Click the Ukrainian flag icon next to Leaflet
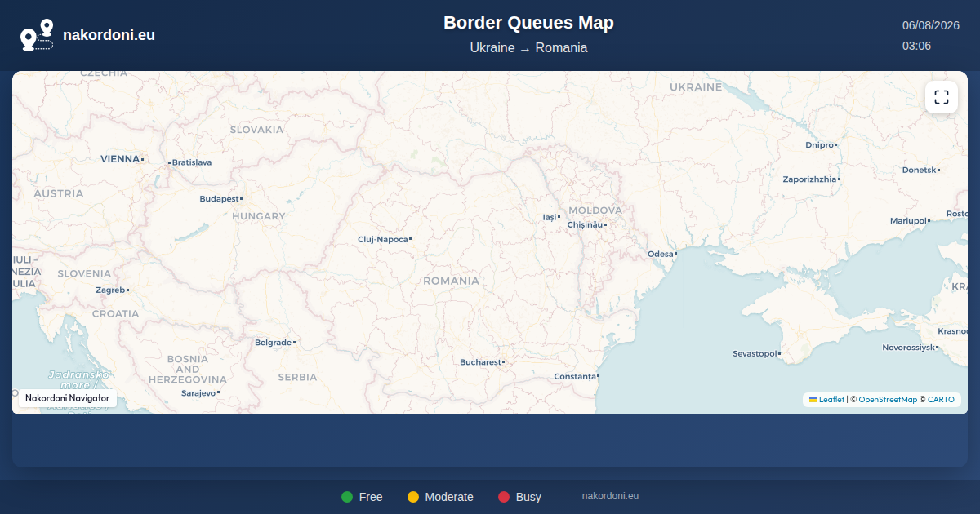The image size is (980, 514). [x=813, y=399]
